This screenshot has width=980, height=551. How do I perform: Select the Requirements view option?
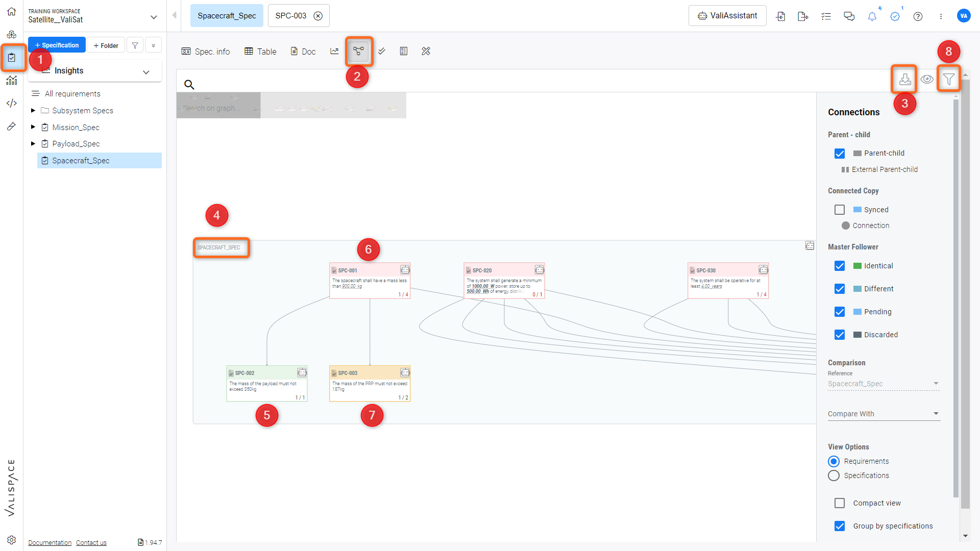point(834,461)
